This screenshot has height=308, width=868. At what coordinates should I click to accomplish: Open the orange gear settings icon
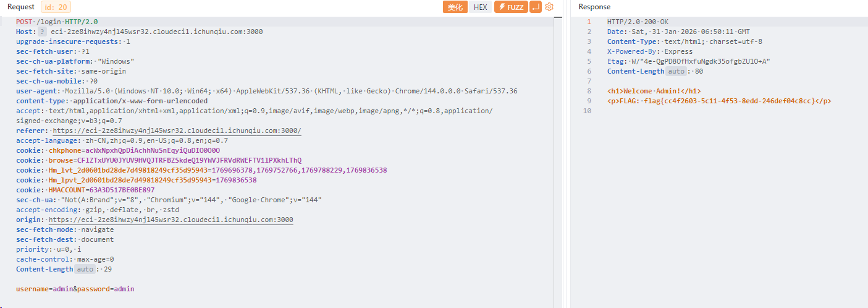click(x=549, y=7)
